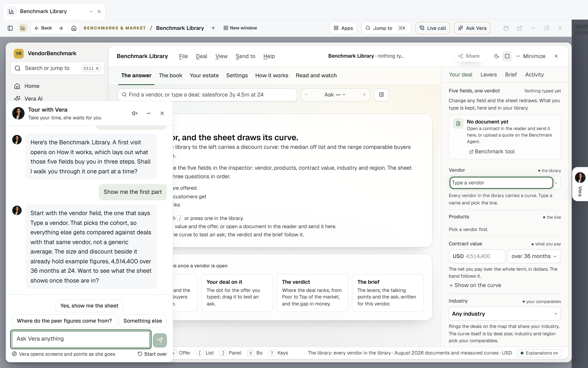Minimize the Tour with Vera panel
This screenshot has width=588, height=368.
(148, 113)
